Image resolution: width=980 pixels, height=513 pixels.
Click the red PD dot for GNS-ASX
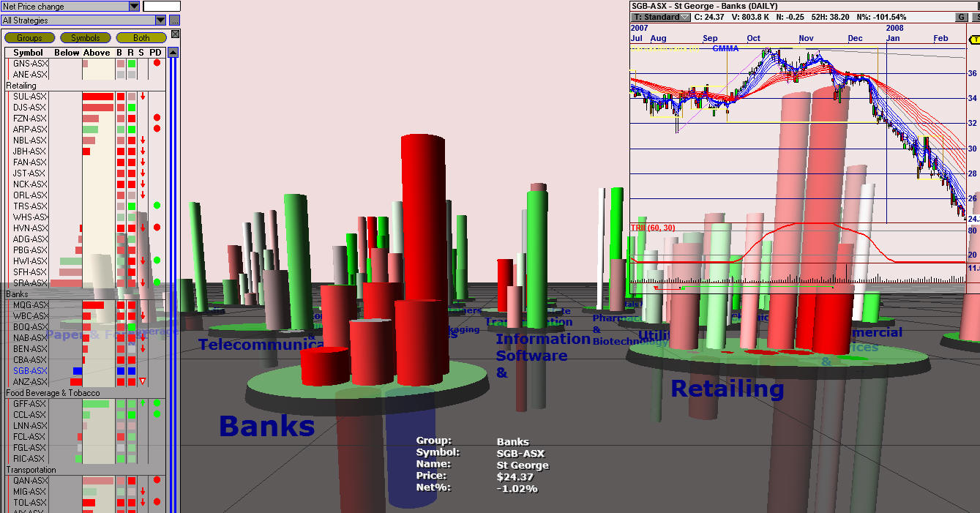pos(157,64)
